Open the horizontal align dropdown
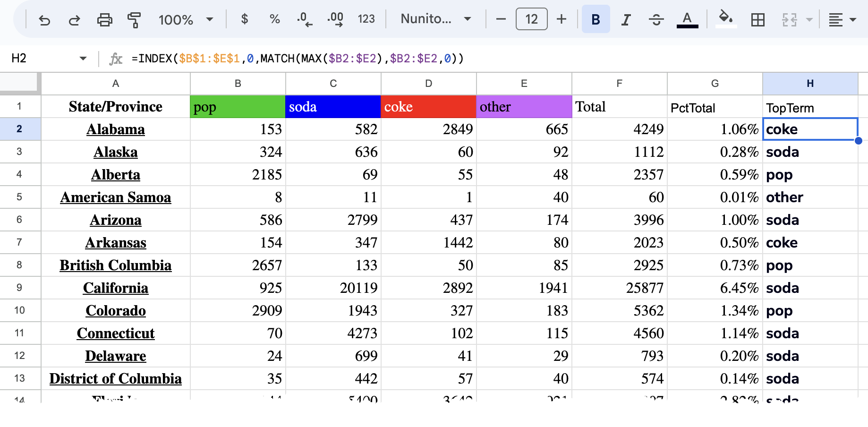This screenshot has height=427, width=868. (842, 20)
